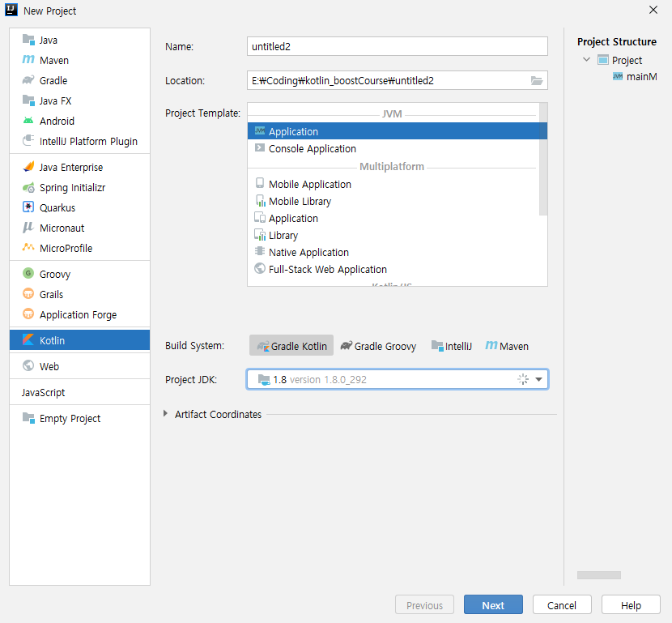Collapse the Project node in Project Structure

pos(586,60)
